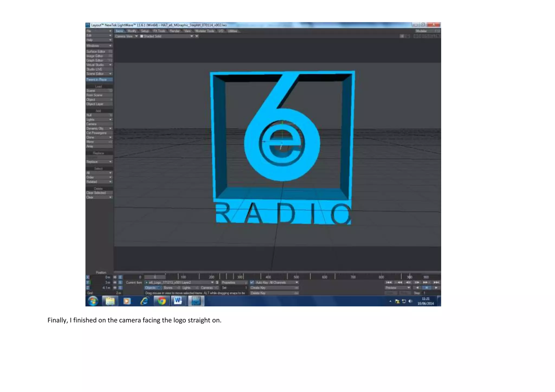The width and height of the screenshot is (555, 392).
Task: Click the Z channel envelope E button
Action: [121, 288]
